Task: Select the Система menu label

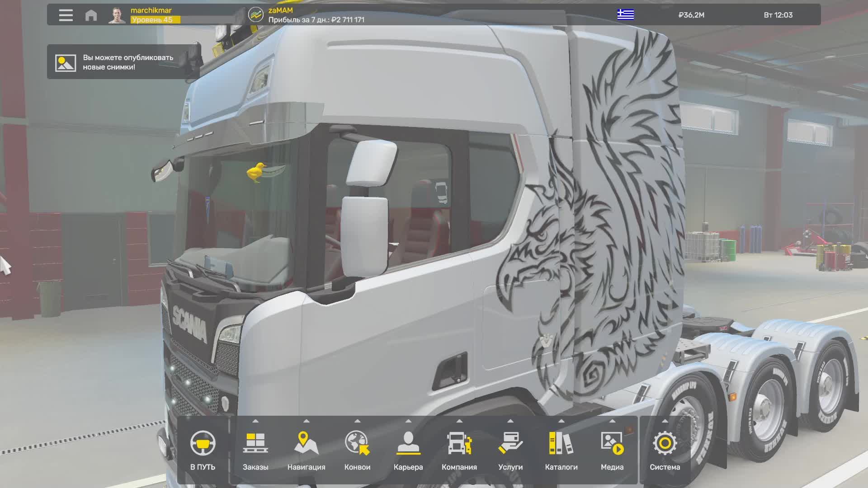Action: click(665, 467)
